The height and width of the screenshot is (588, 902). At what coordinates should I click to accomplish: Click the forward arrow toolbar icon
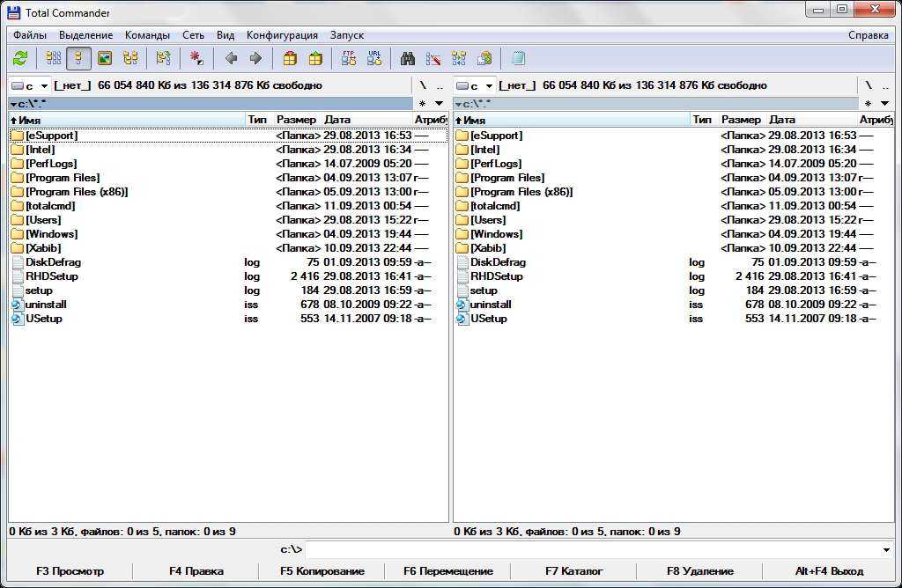tap(255, 59)
